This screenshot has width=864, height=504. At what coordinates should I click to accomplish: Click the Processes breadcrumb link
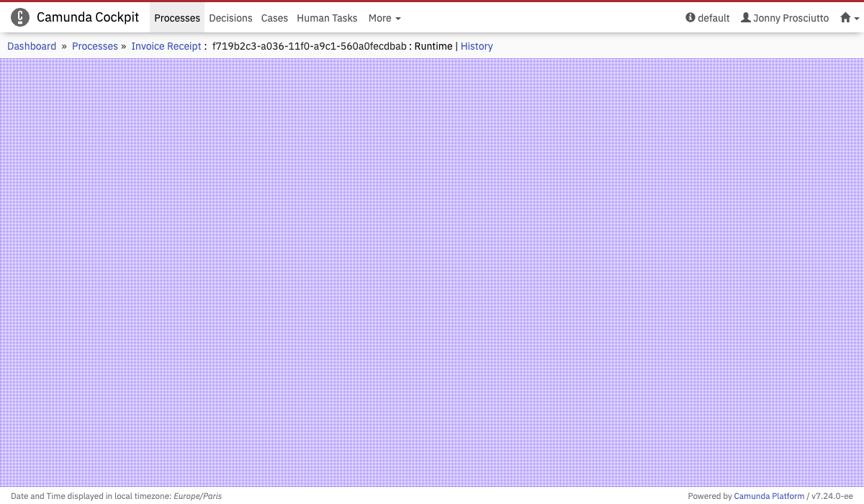[x=95, y=46]
